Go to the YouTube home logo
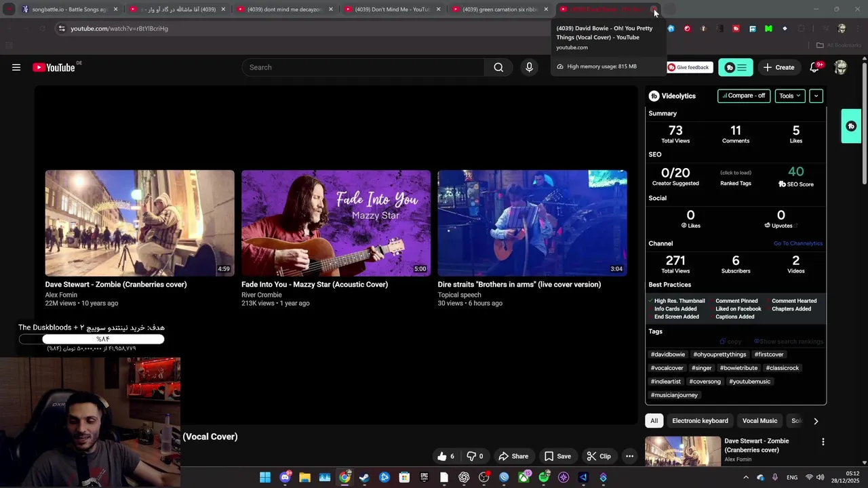 click(x=54, y=67)
